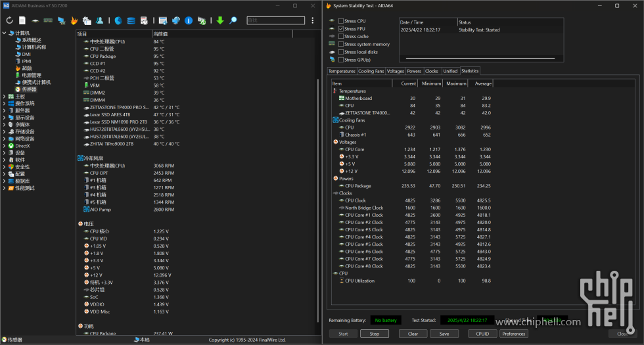Open the database stack toolbar icon

pyautogui.click(x=131, y=20)
